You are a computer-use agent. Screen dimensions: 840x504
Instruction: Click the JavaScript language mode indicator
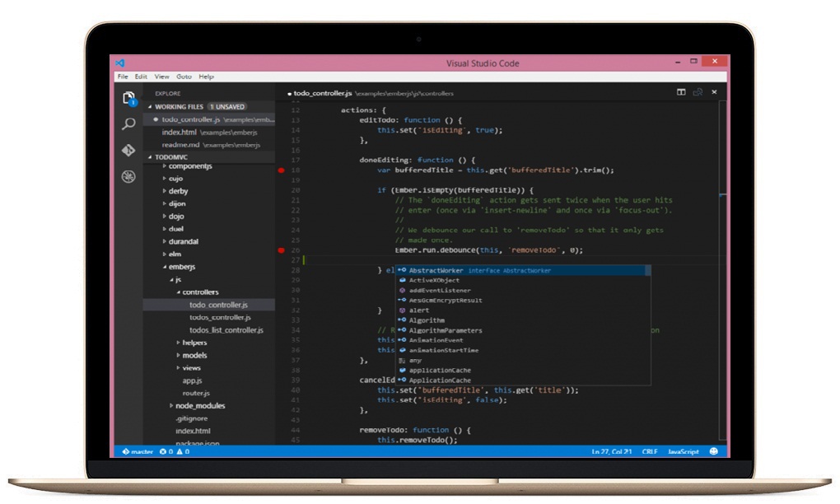683,451
